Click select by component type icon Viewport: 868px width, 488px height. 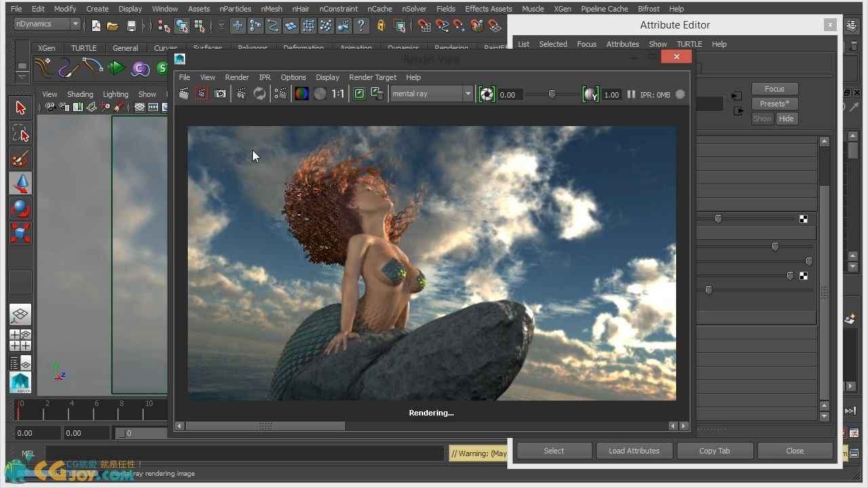pos(199,26)
